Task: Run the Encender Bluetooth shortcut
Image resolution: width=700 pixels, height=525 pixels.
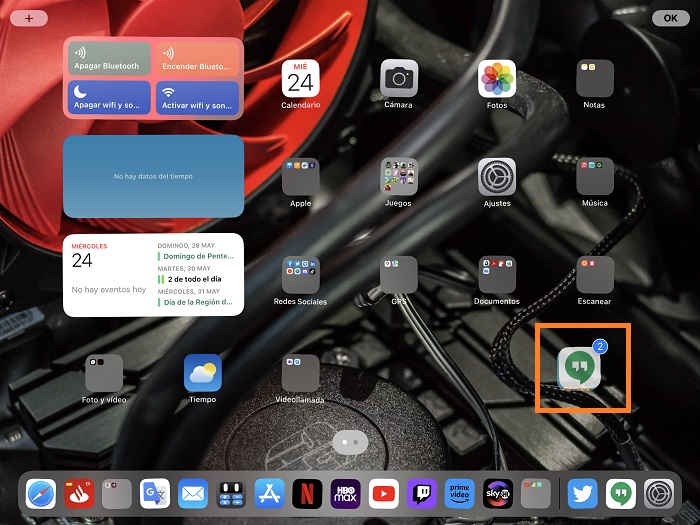Action: 197,58
